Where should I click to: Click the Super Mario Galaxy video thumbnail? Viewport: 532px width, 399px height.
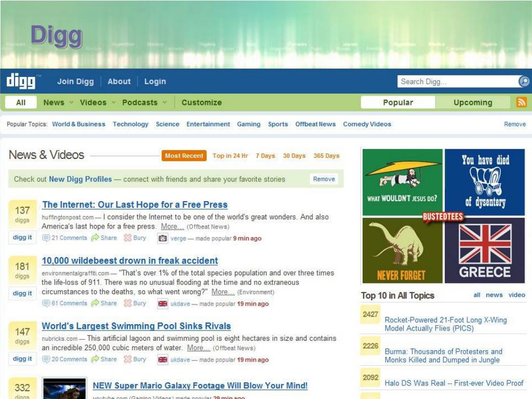pos(64,389)
